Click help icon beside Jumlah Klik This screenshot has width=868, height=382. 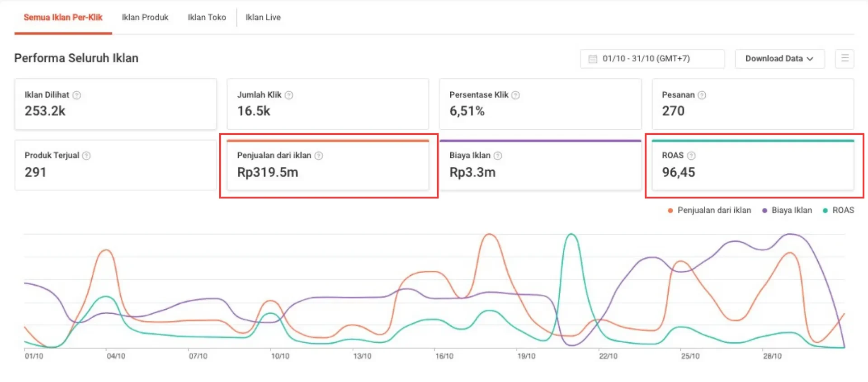(289, 95)
